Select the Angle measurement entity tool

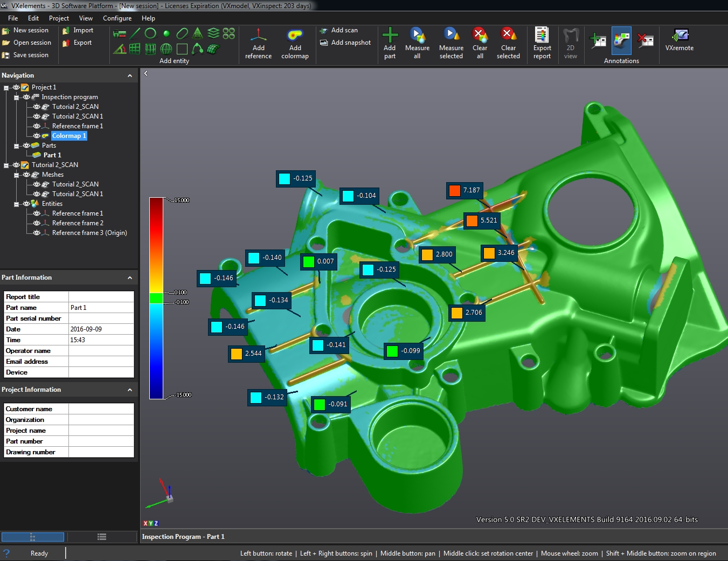pyautogui.click(x=119, y=49)
